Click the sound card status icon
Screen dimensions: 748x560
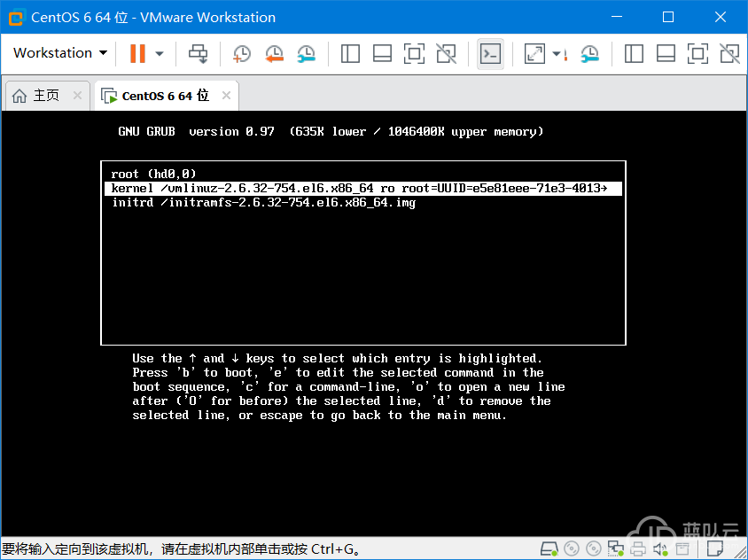tap(660, 549)
